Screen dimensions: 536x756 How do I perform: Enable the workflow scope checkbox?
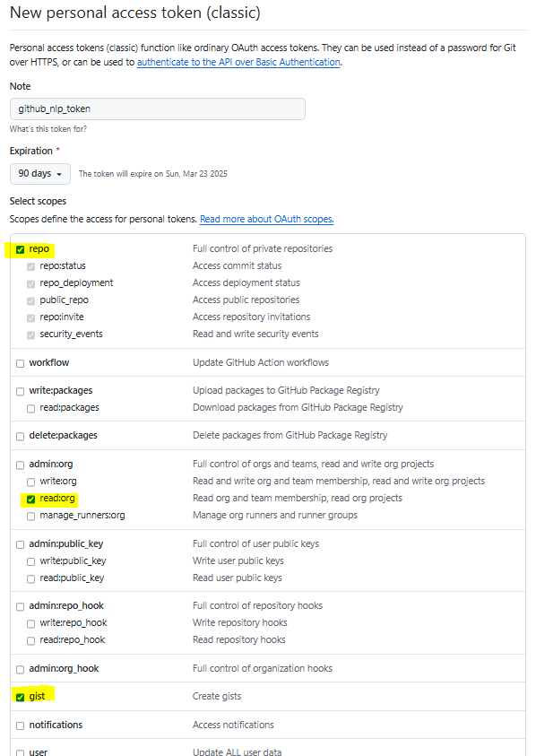coord(21,363)
